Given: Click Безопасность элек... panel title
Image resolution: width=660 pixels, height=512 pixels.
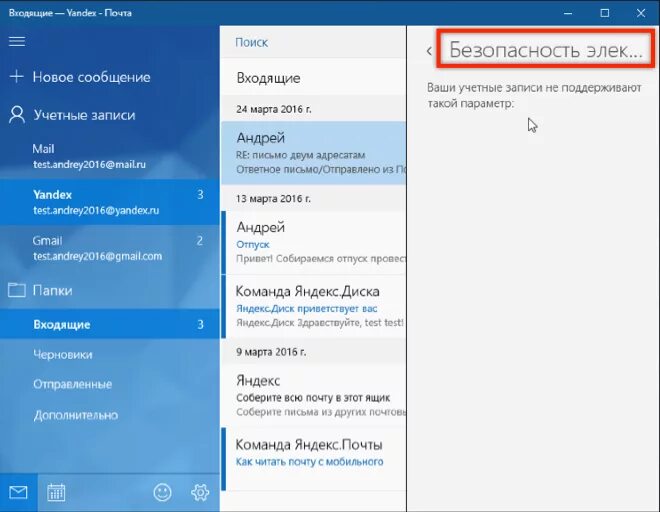Looking at the screenshot, I should click(x=546, y=50).
